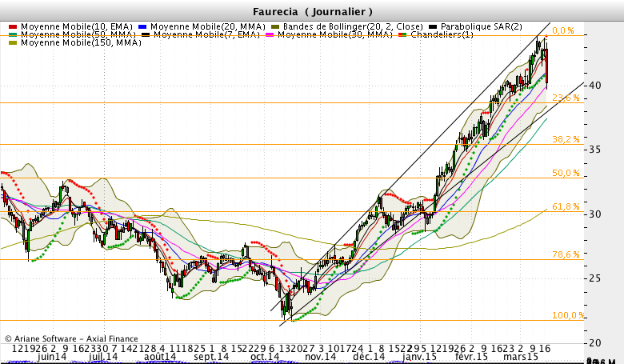Click the blue Moyenne Mobile(20, MMA) legend swatch
Screen dimensions: 624x364
142,27
